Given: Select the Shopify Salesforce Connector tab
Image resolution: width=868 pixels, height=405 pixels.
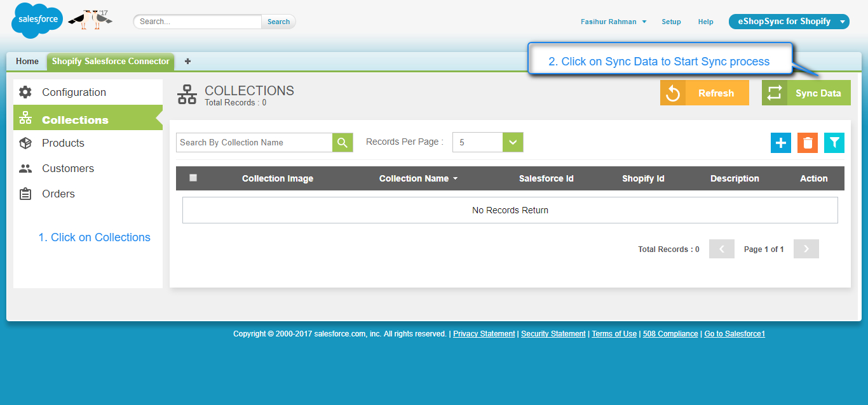Looking at the screenshot, I should [x=111, y=62].
